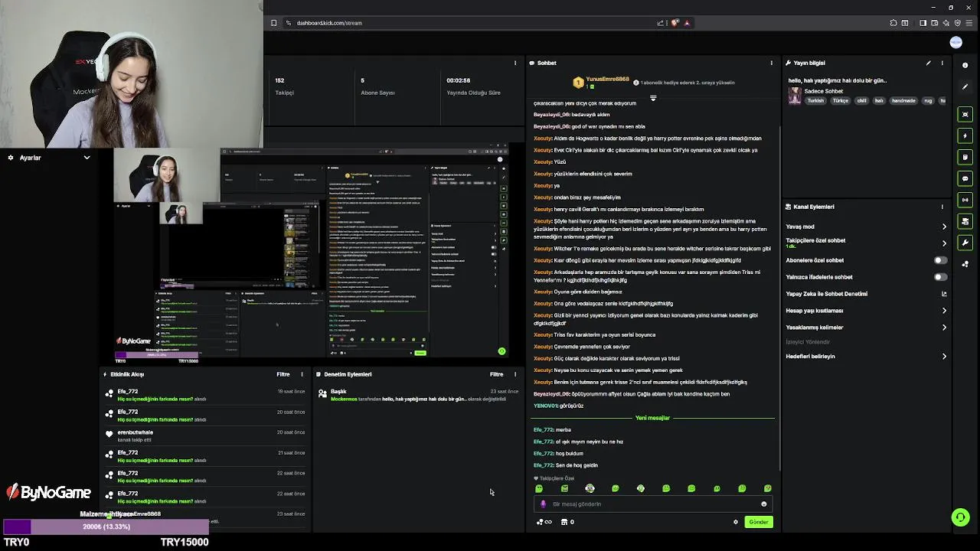Enable Yalnızca ifadelerle sohbet toggle
Image resolution: width=980 pixels, height=551 pixels.
point(940,277)
